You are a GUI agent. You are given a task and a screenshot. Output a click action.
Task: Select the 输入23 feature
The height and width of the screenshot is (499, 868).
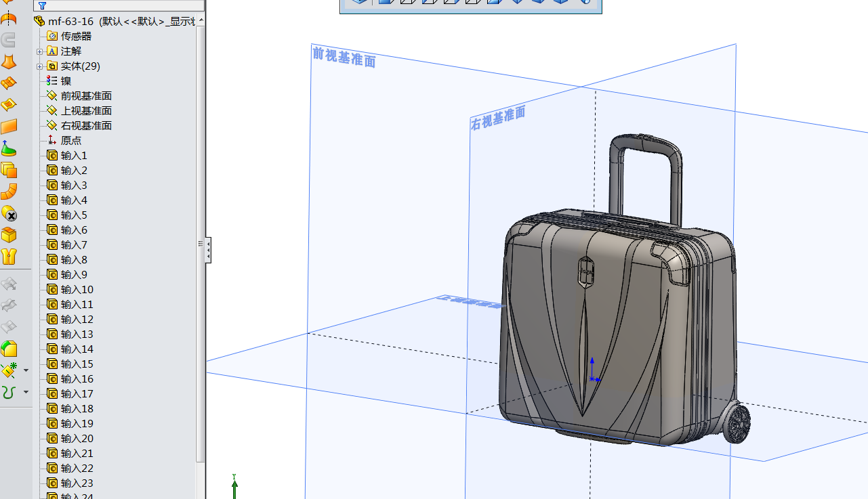tap(70, 483)
